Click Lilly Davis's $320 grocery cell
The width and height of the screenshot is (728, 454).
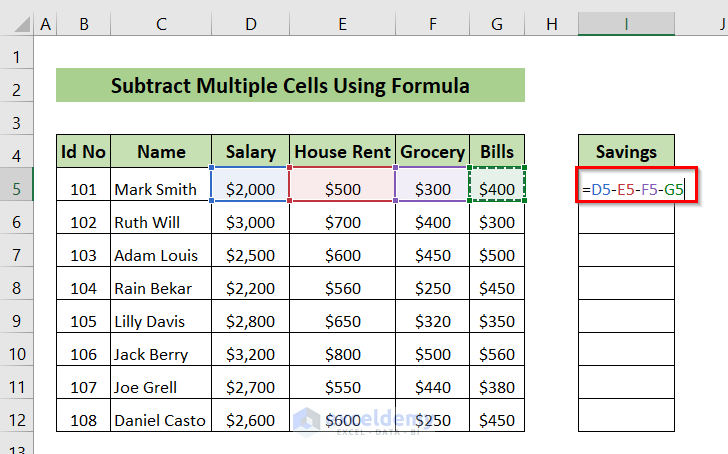(432, 320)
